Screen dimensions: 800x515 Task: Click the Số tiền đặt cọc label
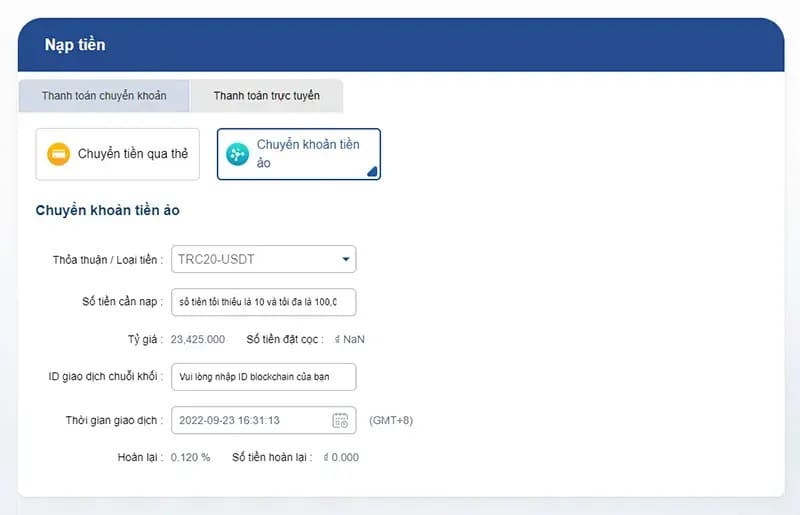[x=285, y=339]
